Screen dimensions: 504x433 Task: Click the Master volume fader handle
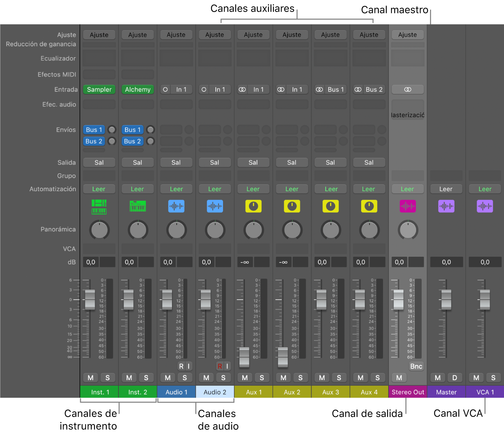[x=446, y=300]
